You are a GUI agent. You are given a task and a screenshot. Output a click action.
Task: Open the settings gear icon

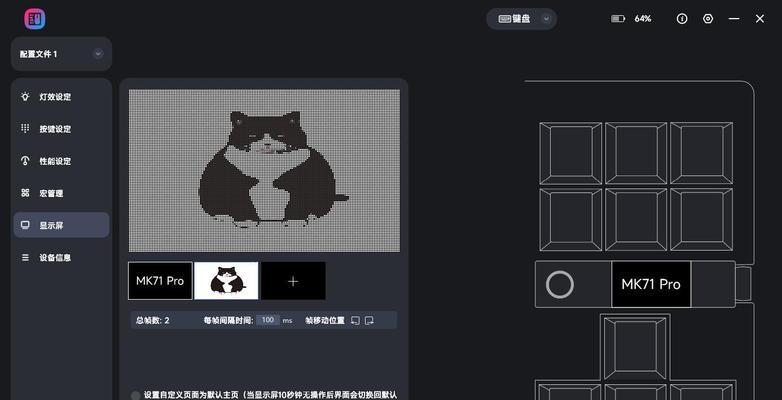(x=708, y=19)
